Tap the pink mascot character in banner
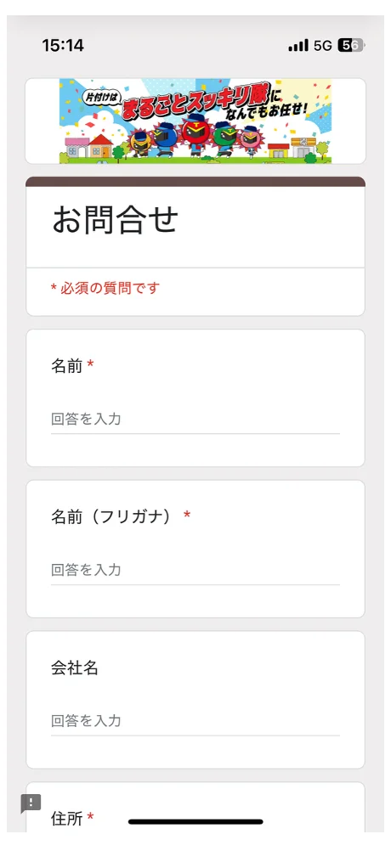This screenshot has height=868, width=391. [251, 141]
